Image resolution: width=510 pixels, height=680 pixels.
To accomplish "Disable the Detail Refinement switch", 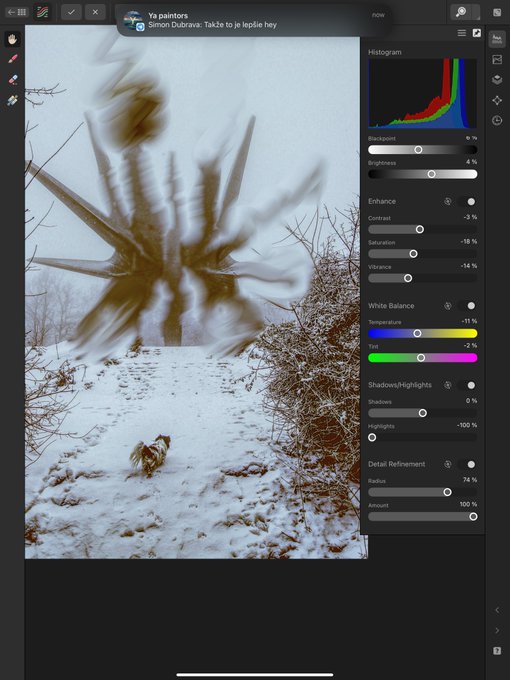I will tap(468, 464).
